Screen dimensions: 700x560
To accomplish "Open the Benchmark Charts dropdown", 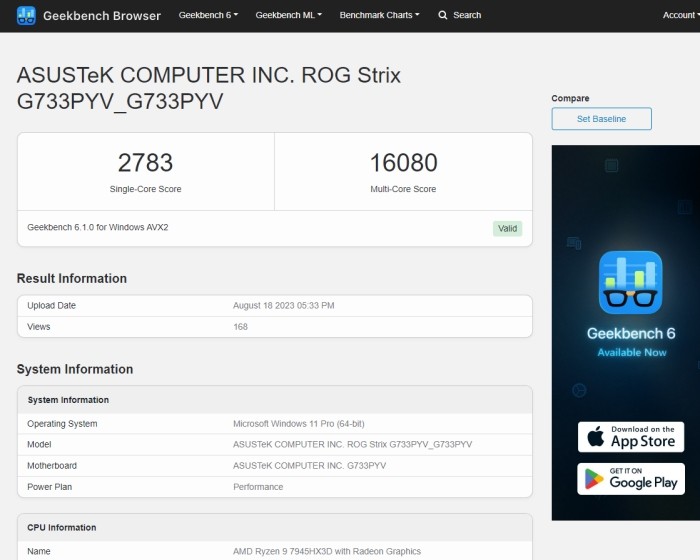I will pos(379,15).
